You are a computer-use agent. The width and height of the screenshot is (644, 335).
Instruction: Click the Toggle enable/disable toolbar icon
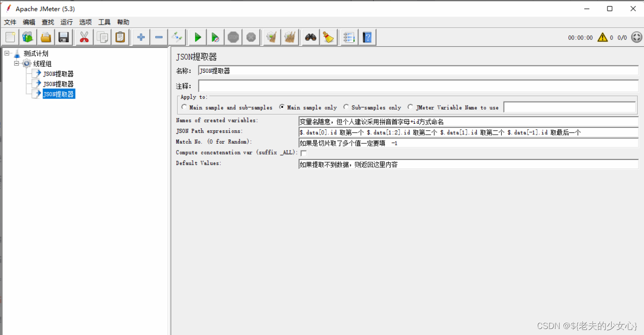pyautogui.click(x=177, y=37)
